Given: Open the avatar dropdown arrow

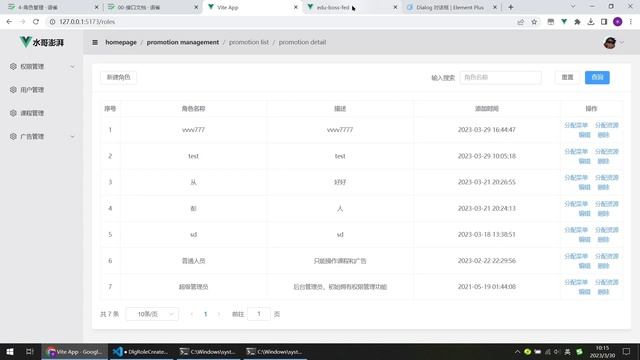Looking at the screenshot, I should [x=622, y=42].
